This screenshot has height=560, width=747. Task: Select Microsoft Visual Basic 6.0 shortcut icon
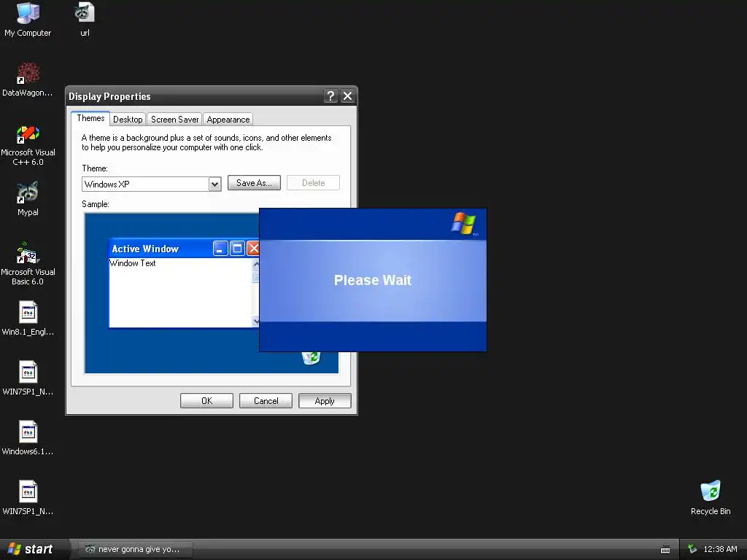28,264
